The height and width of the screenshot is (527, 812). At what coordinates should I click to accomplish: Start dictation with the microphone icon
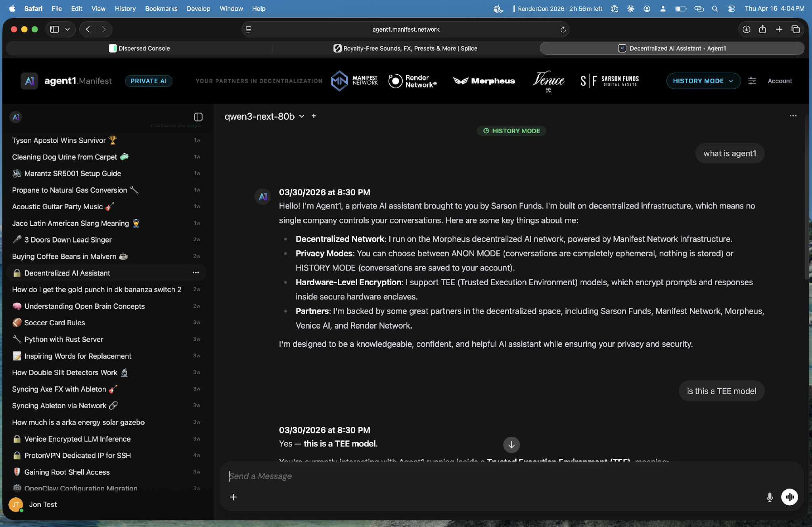(x=770, y=497)
